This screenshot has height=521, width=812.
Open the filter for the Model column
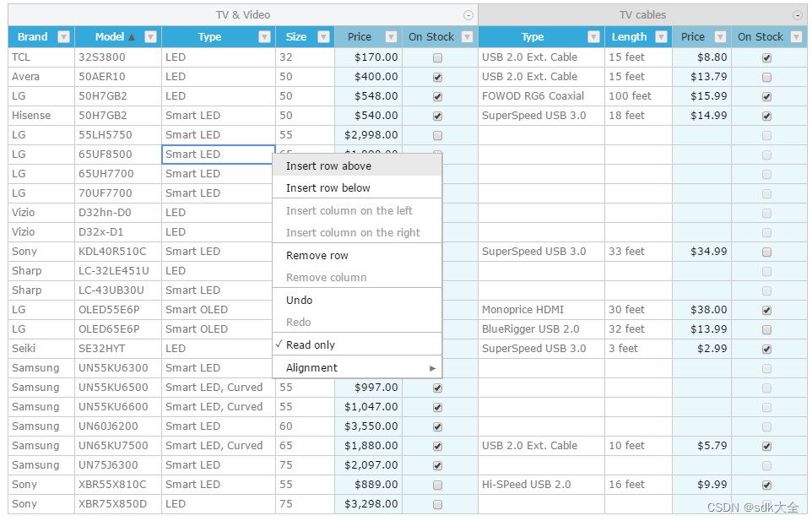[150, 36]
